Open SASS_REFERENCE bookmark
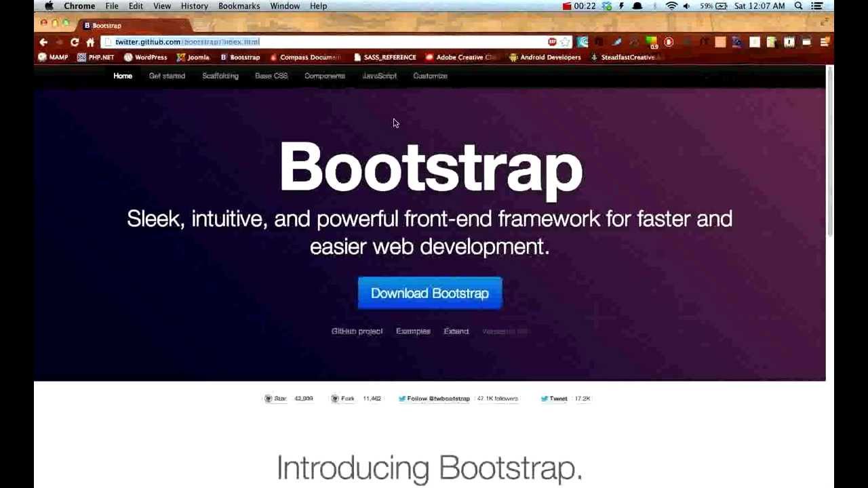 pyautogui.click(x=385, y=58)
